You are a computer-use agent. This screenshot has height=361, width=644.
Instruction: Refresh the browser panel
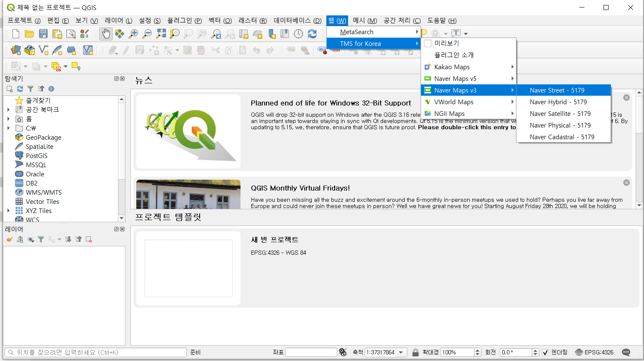tap(20, 89)
